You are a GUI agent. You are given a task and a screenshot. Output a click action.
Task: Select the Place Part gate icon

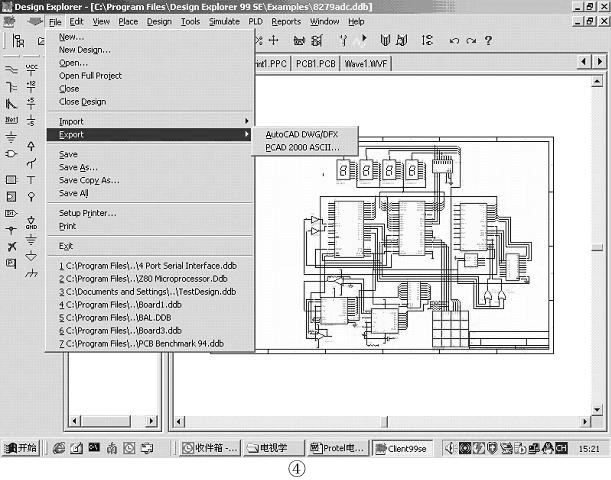11,153
